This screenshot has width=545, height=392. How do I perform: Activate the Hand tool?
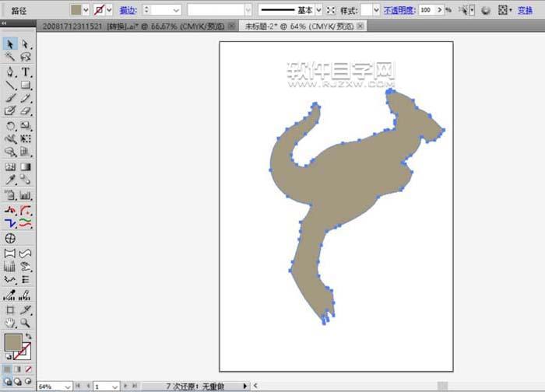[9, 323]
